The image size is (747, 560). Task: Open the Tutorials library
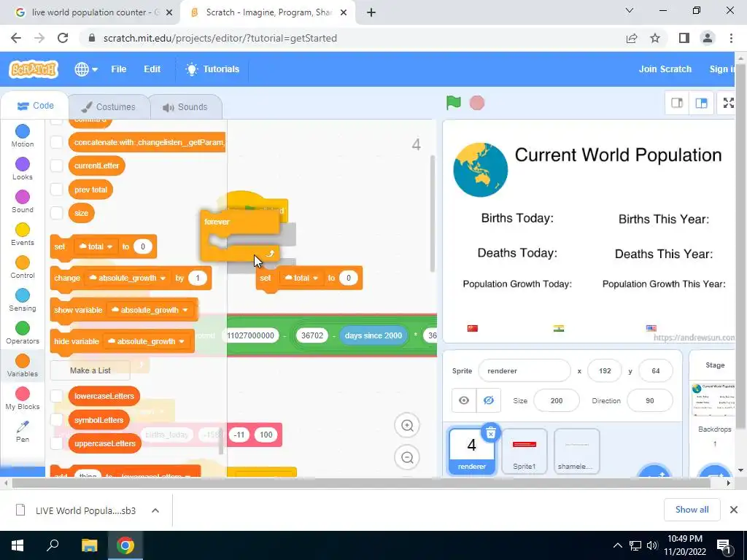click(212, 69)
